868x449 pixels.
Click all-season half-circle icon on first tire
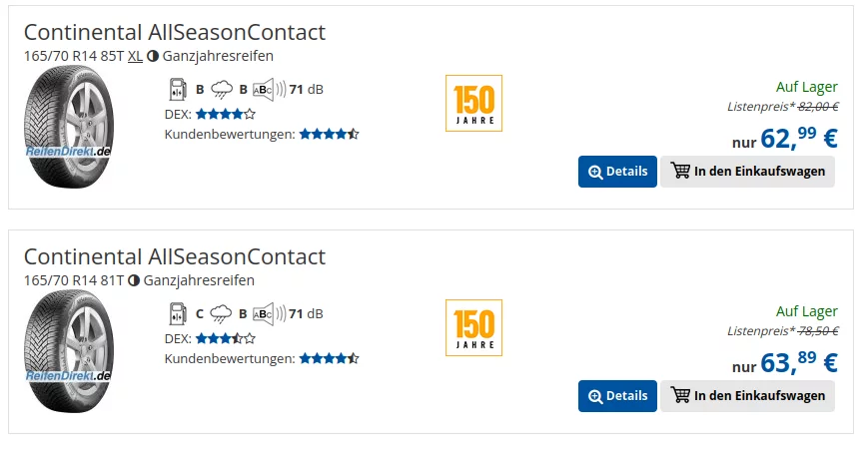pos(153,56)
